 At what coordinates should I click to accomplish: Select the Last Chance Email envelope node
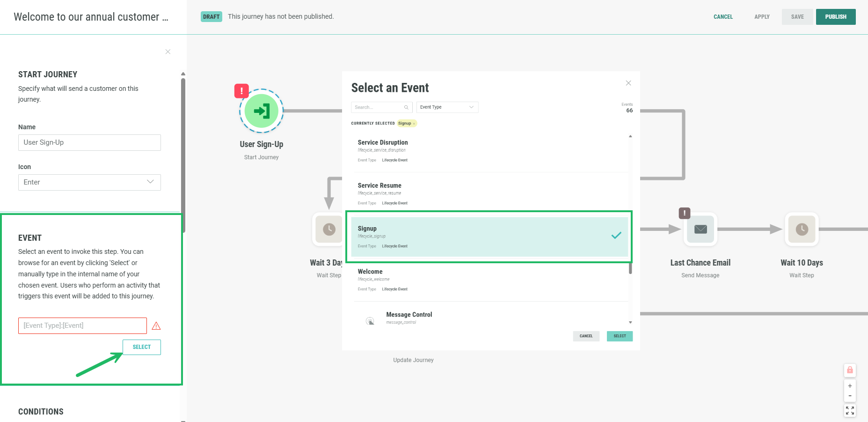(700, 229)
